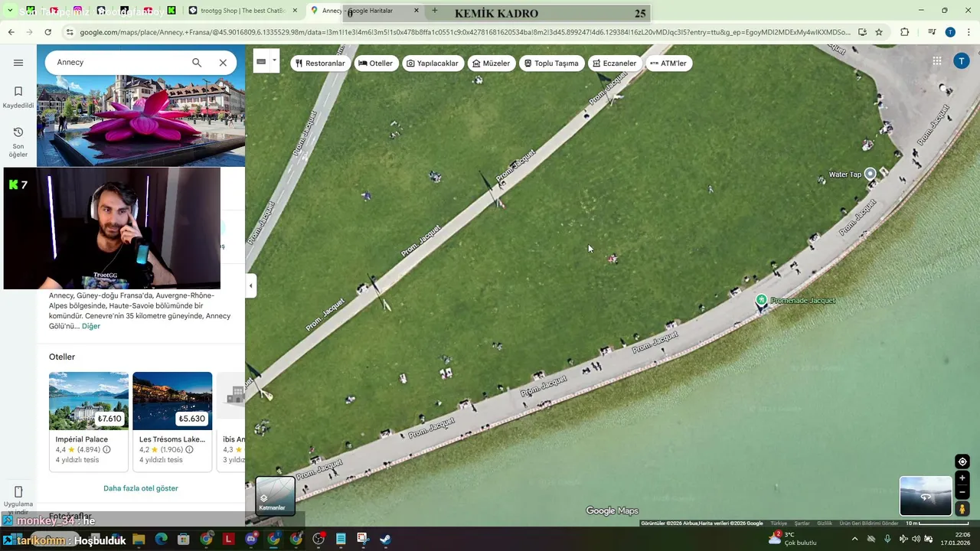This screenshot has height=551, width=980.
Task: Show hidden system tray icons
Action: [854, 539]
